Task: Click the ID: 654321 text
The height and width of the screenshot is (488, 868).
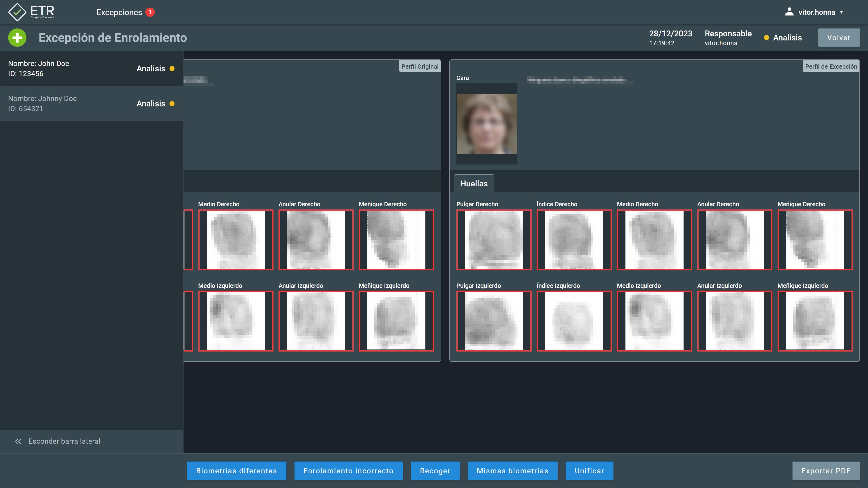Action: 26,108
